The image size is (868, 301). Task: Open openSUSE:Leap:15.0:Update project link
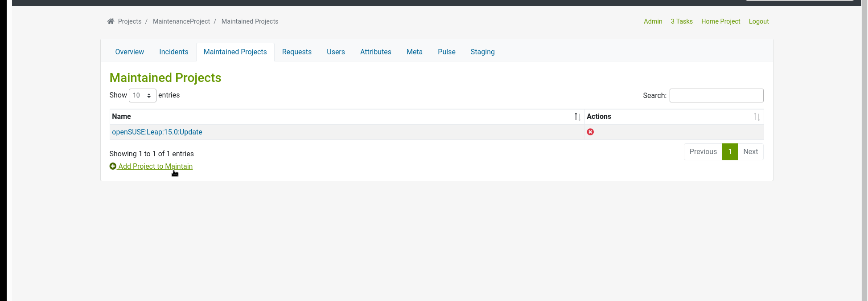pyautogui.click(x=157, y=132)
